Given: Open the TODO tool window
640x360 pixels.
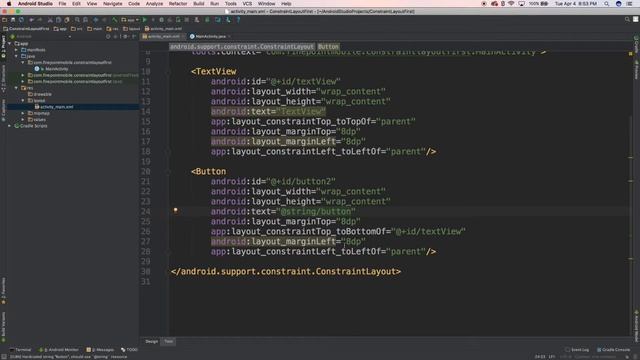Looking at the screenshot, I should 129,350.
